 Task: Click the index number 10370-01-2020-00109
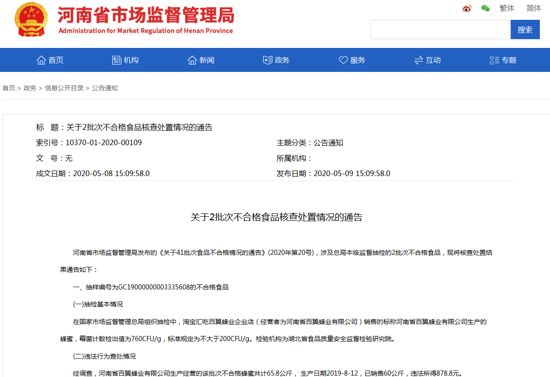104,143
